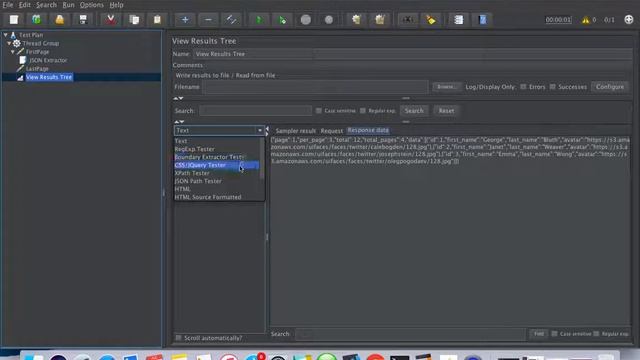Open the Function helper dialog icon
This screenshot has width=640, height=360.
click(458, 20)
